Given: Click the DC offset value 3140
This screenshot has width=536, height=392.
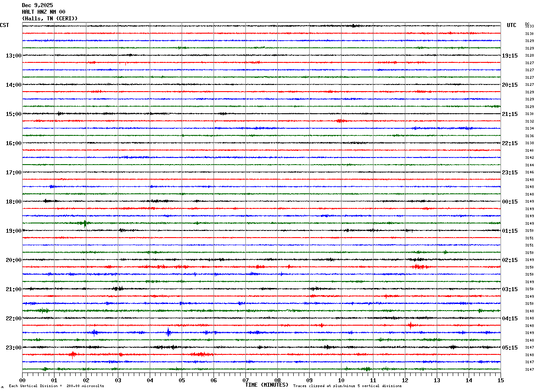Looking at the screenshot, I should [529, 150].
